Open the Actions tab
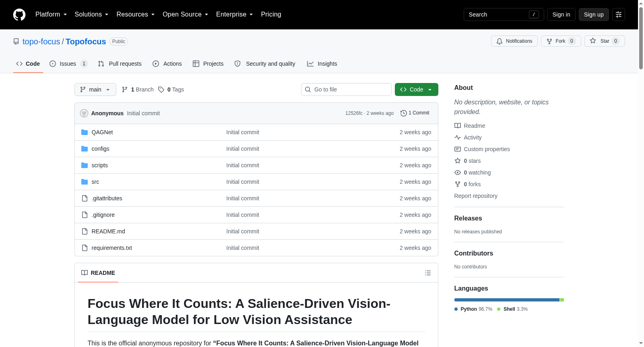This screenshot has width=644, height=347. tap(167, 64)
